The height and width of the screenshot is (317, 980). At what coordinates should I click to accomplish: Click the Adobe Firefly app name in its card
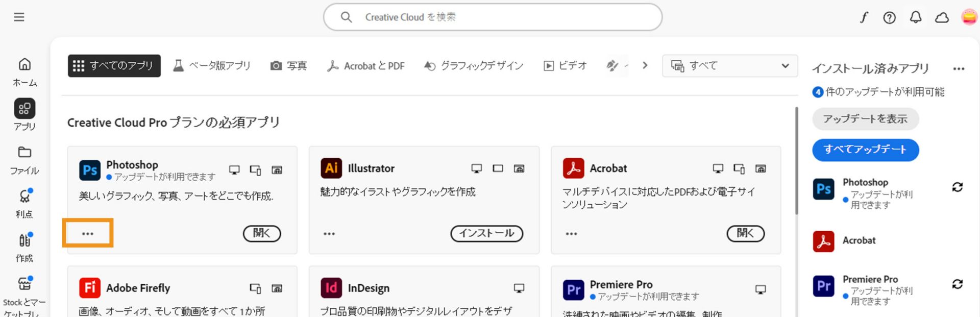click(138, 288)
